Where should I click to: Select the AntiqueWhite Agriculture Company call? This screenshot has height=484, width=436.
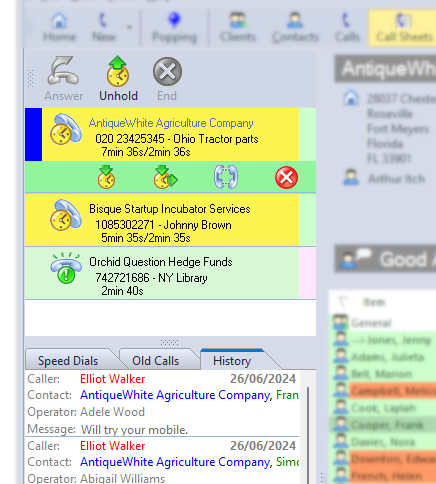coord(170,135)
